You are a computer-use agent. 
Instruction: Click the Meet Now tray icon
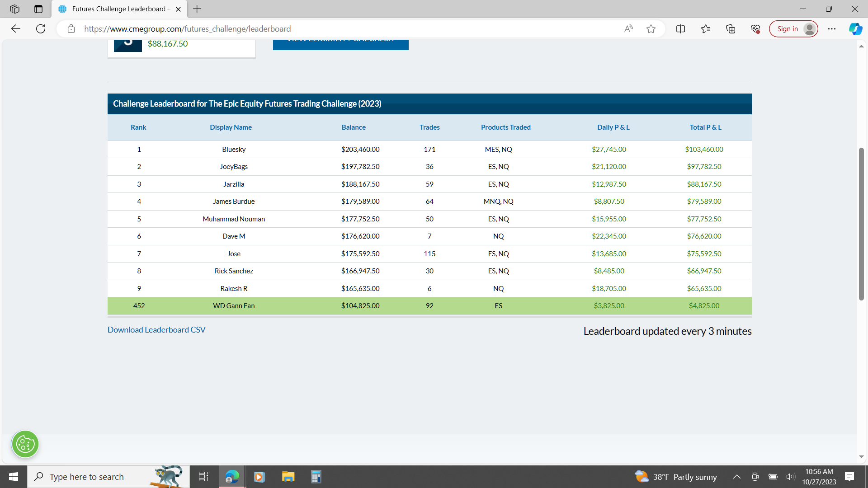tap(755, 477)
